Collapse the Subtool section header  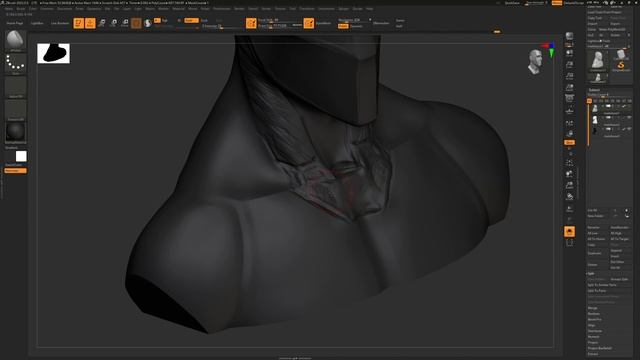[594, 90]
